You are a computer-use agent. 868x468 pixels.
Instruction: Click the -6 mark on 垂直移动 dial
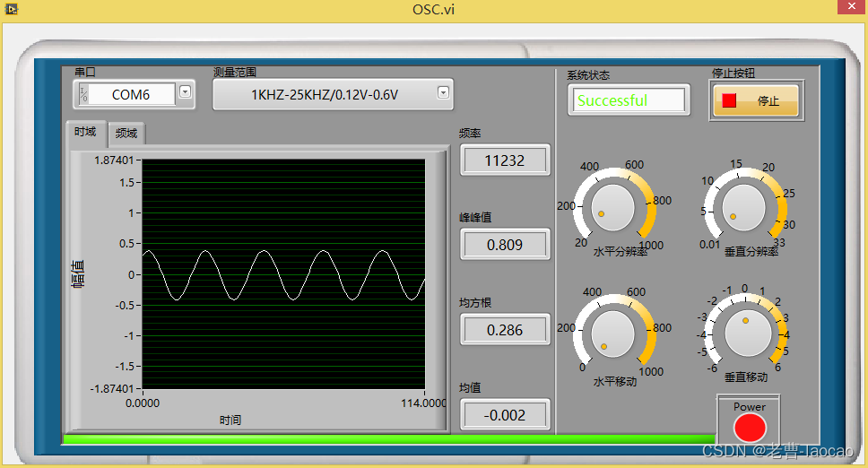[712, 368]
